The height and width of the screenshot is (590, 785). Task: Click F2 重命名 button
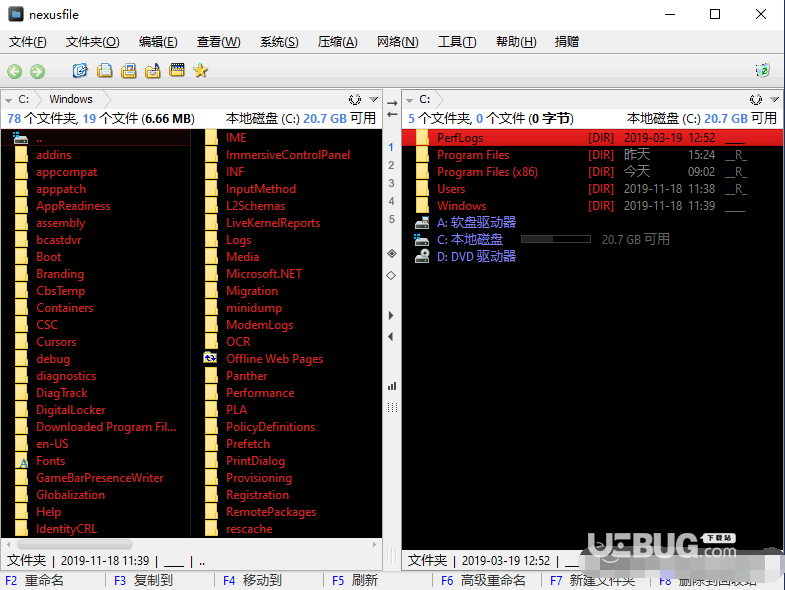click(x=35, y=580)
